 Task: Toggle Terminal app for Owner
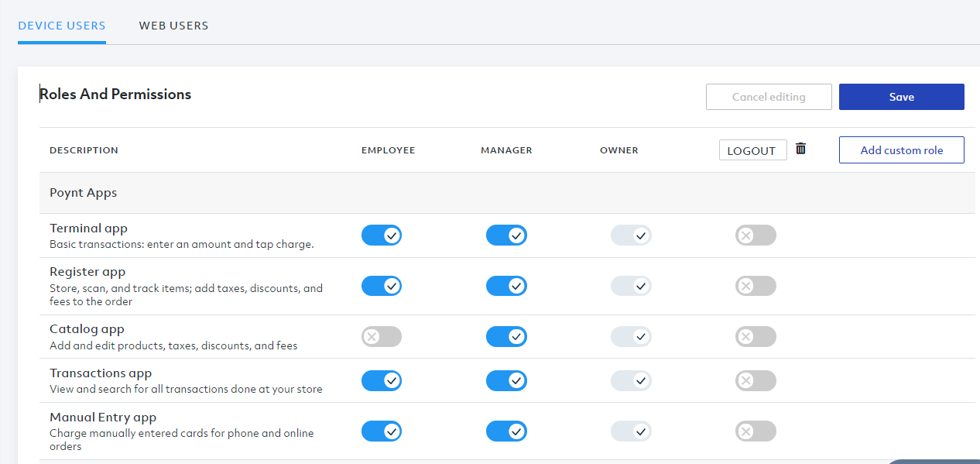click(x=631, y=235)
